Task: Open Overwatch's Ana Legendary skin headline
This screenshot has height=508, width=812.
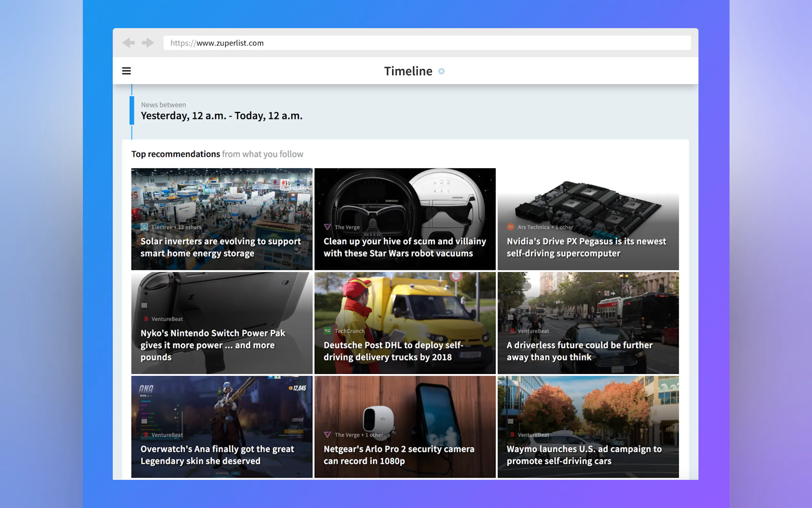Action: click(217, 455)
